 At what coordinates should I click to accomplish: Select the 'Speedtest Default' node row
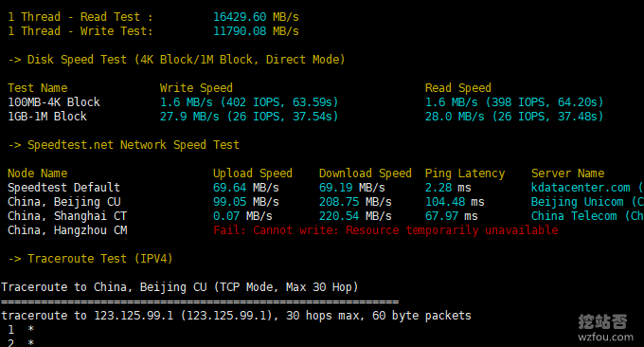[x=63, y=188]
